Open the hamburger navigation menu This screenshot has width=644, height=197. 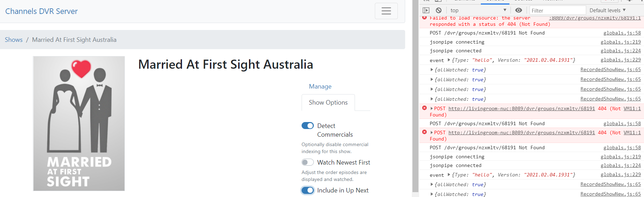pos(386,11)
